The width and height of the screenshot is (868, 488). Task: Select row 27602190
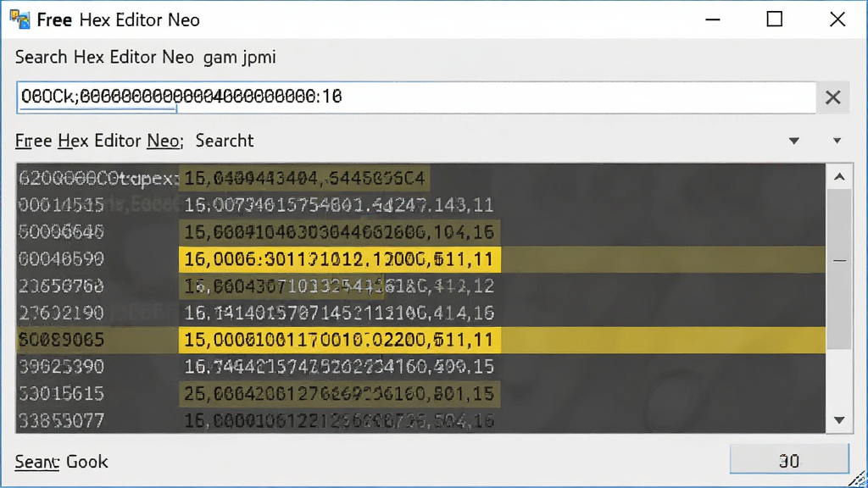coord(420,313)
